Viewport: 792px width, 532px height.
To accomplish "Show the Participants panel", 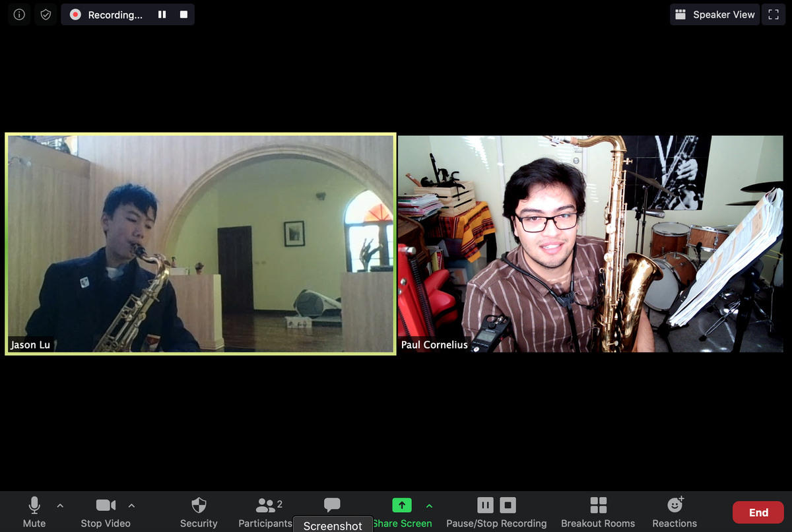I will coord(265,512).
